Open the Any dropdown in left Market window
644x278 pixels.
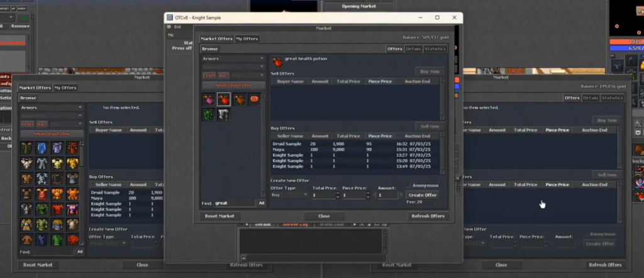click(x=66, y=124)
